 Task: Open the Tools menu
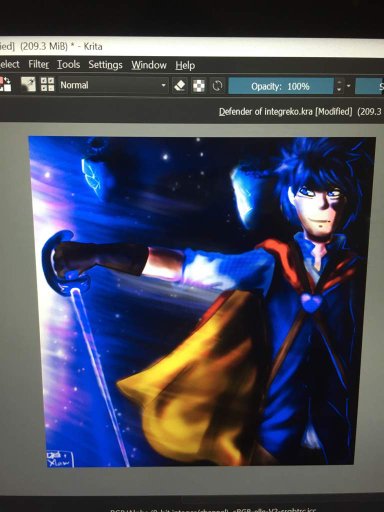(68, 64)
